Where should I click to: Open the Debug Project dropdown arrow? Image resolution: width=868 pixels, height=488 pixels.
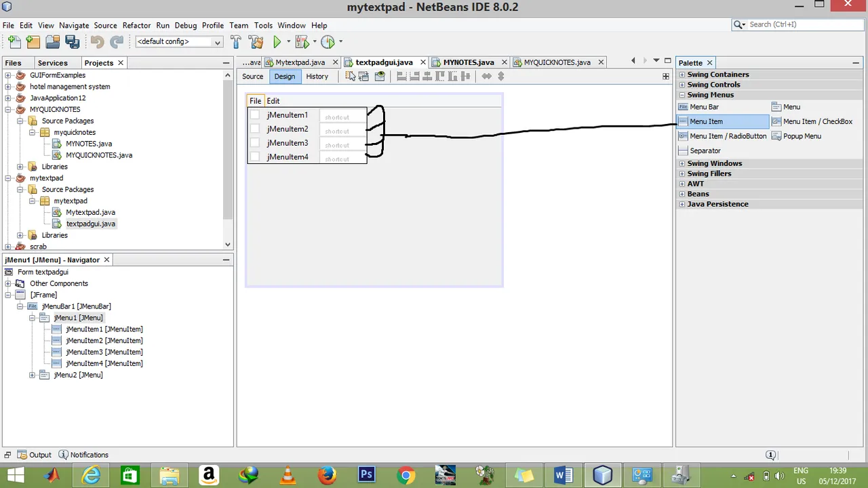(x=315, y=42)
